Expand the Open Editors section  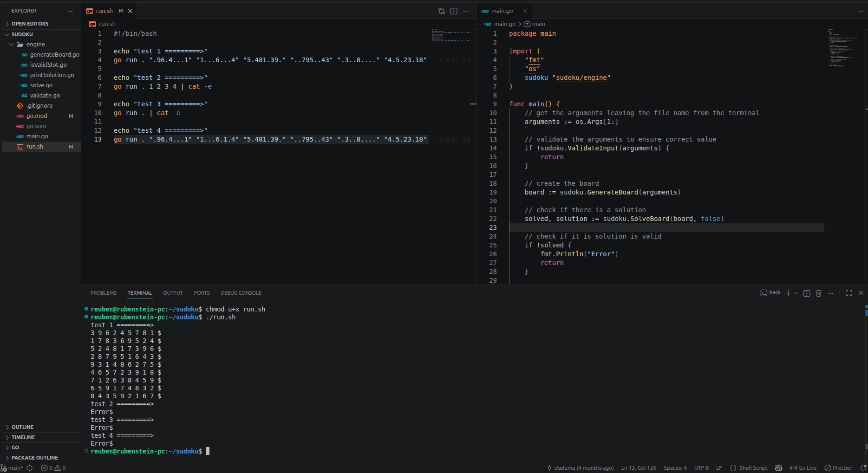point(41,24)
